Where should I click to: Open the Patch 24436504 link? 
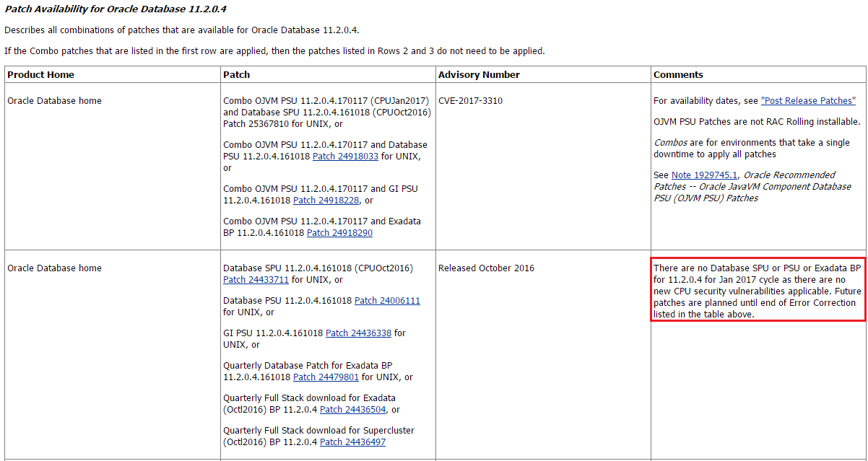coord(352,410)
